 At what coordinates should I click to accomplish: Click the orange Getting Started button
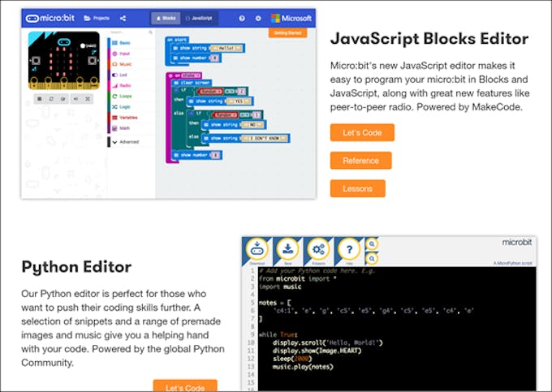287,32
